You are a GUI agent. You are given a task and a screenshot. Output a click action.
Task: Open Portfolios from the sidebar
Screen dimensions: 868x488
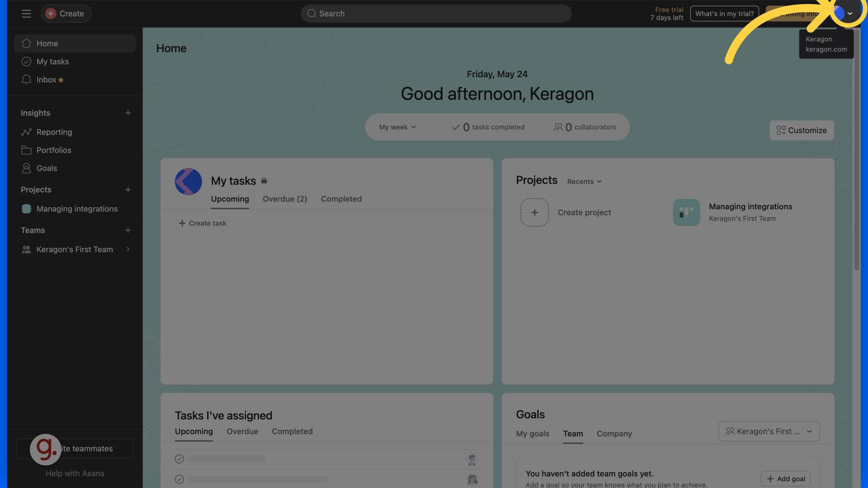pyautogui.click(x=53, y=150)
